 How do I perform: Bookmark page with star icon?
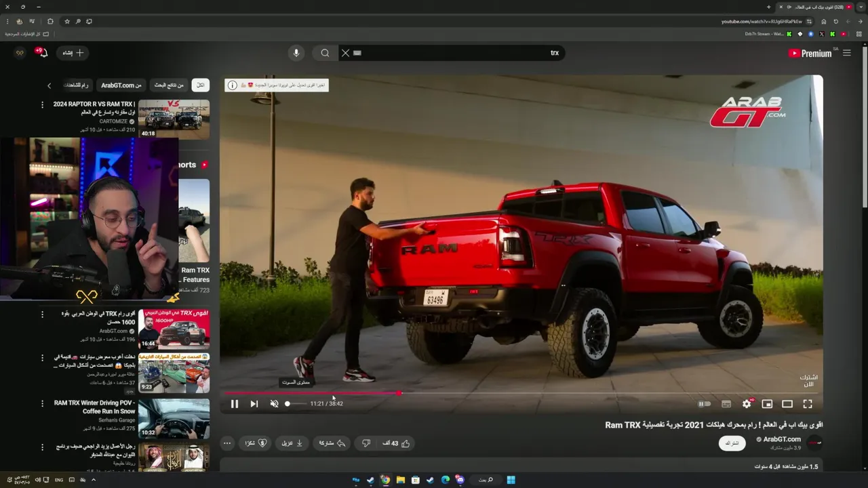click(x=67, y=21)
